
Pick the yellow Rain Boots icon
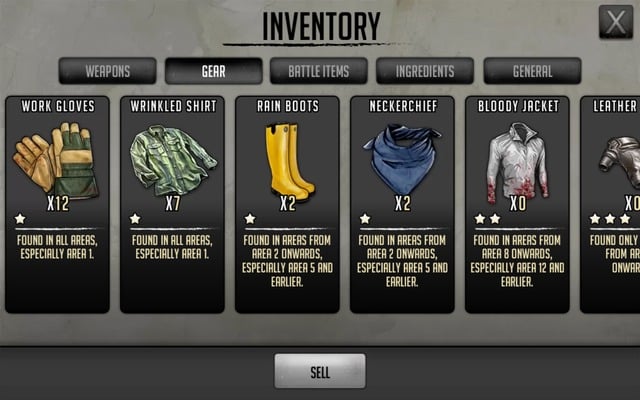pyautogui.click(x=289, y=162)
